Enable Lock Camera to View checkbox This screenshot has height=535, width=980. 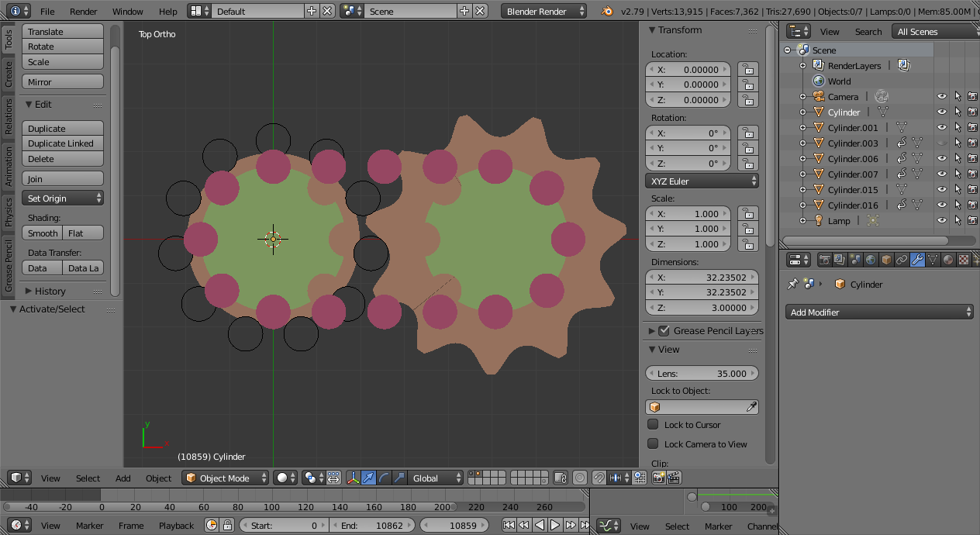click(653, 444)
